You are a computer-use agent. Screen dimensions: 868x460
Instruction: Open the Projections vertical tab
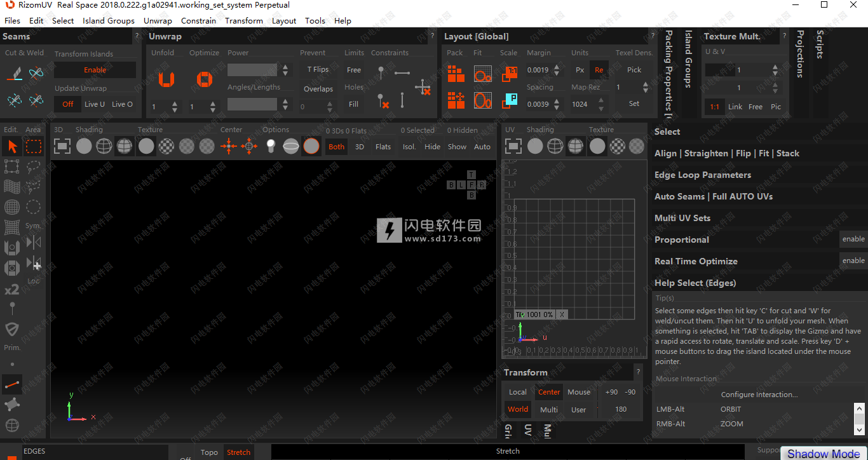coord(800,54)
